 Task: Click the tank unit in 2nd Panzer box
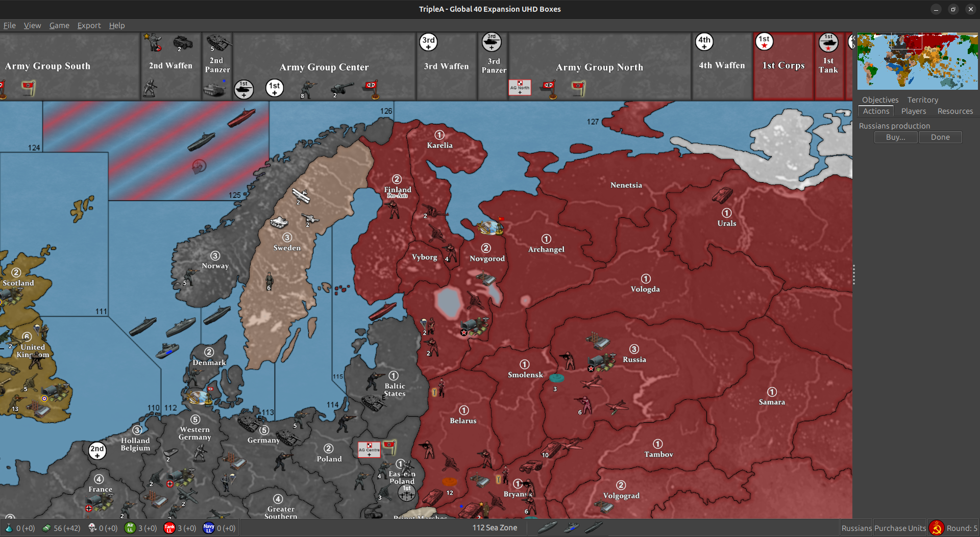pos(218,42)
